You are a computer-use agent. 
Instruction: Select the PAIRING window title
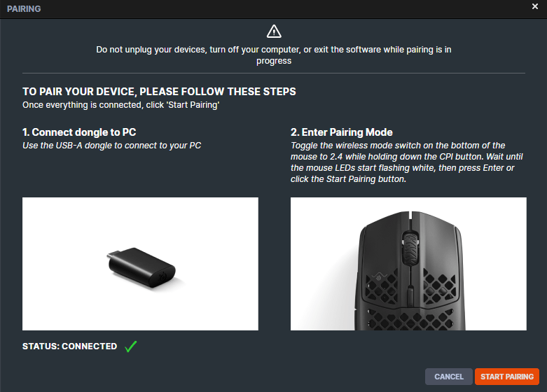24,9
